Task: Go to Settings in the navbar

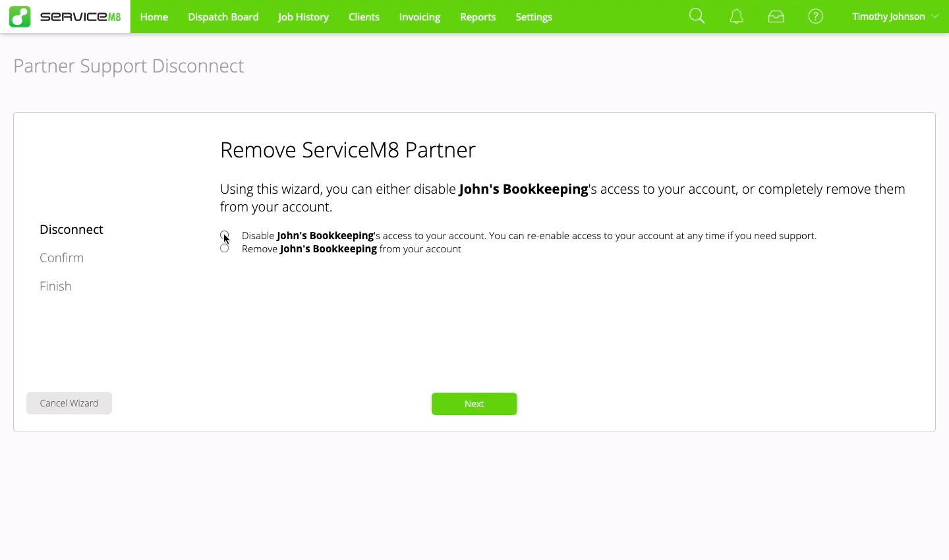Action: point(534,17)
